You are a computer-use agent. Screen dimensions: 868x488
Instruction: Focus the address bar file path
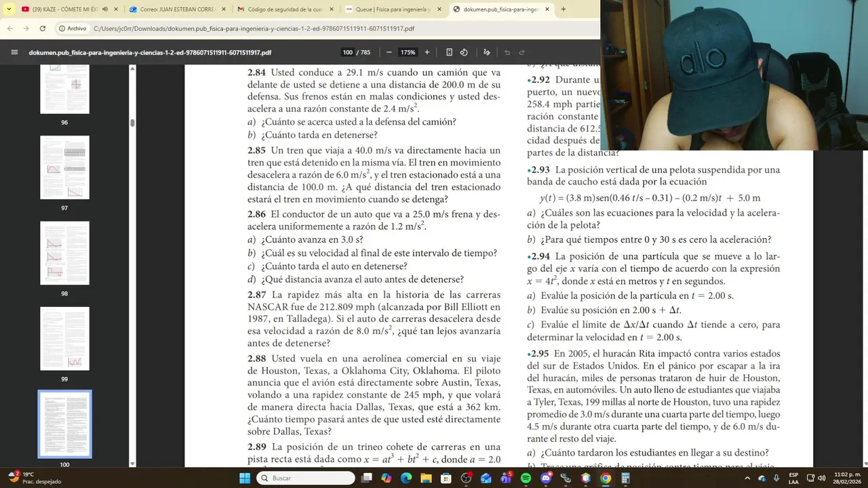[x=254, y=28]
